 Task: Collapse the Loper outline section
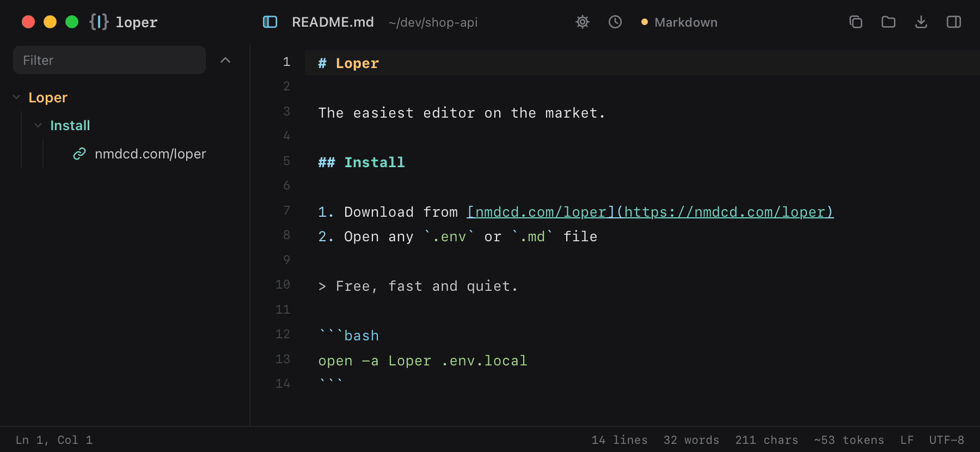click(x=16, y=97)
